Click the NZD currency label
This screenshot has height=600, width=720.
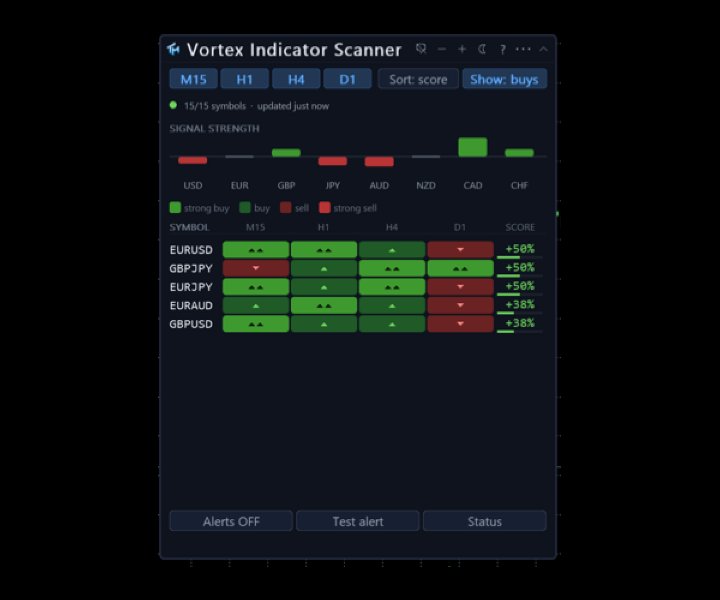pyautogui.click(x=426, y=185)
